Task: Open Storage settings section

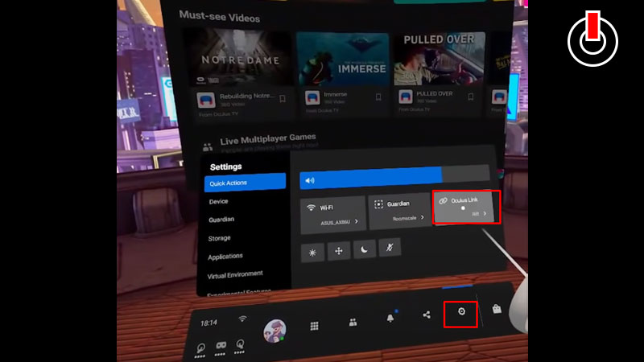Action: [x=219, y=238]
